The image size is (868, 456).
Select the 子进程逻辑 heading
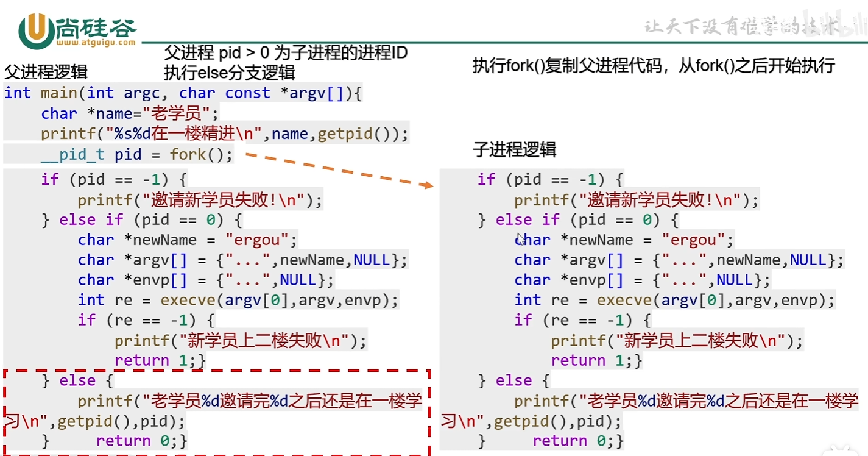point(515,149)
